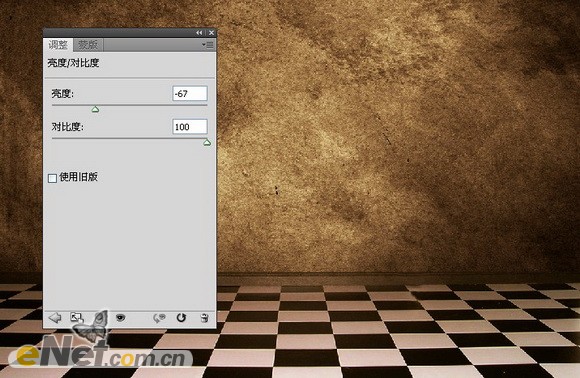Switch to the 调整 tab
The image size is (580, 378).
tap(58, 45)
